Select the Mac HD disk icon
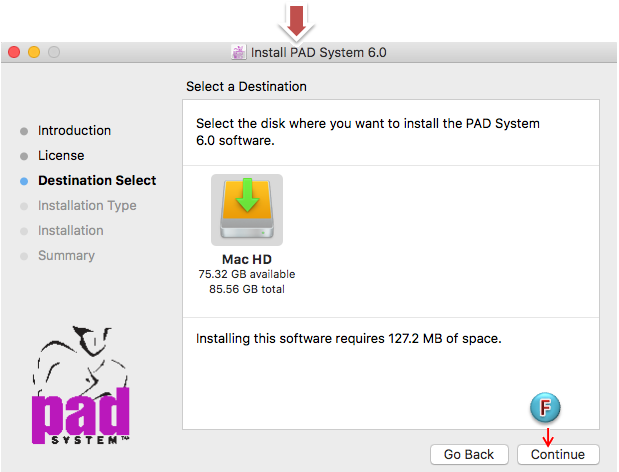Image resolution: width=619 pixels, height=472 pixels. (246, 210)
